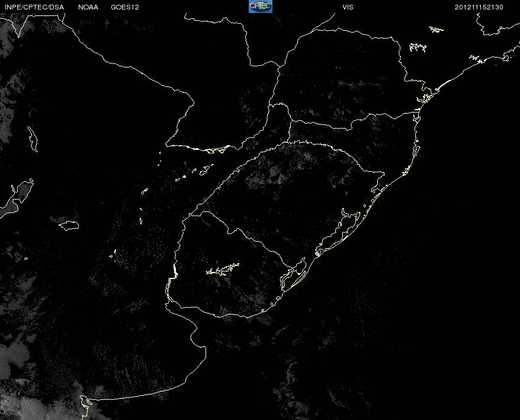The image size is (520, 420).
Task: Click the INPE/CPTEC/DSA header label
Action: 34,7
